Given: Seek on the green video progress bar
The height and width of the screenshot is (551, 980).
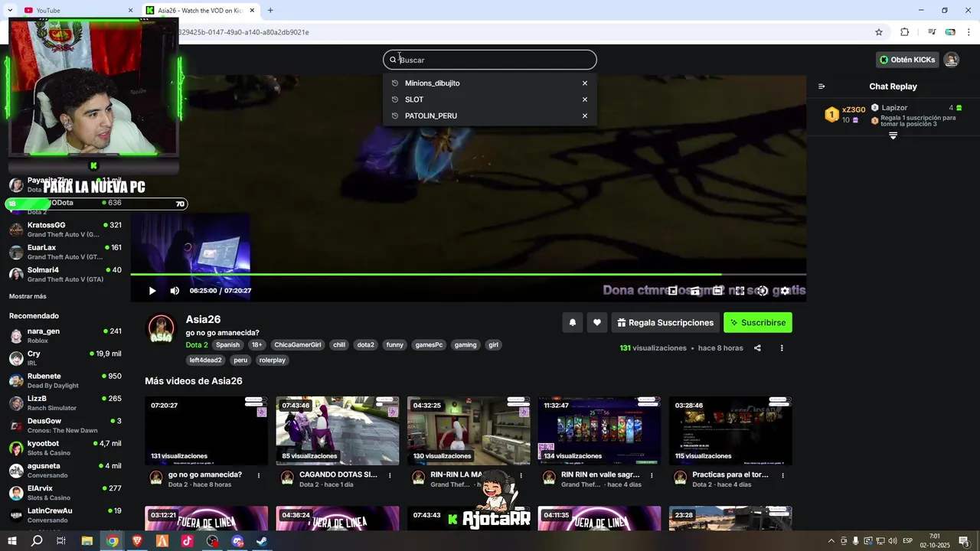Looking at the screenshot, I should point(468,274).
